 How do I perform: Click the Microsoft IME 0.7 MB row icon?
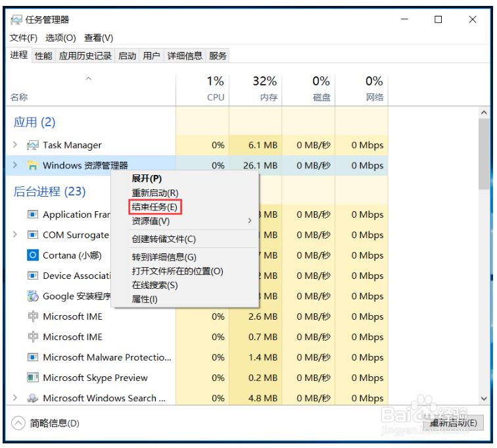tap(33, 337)
